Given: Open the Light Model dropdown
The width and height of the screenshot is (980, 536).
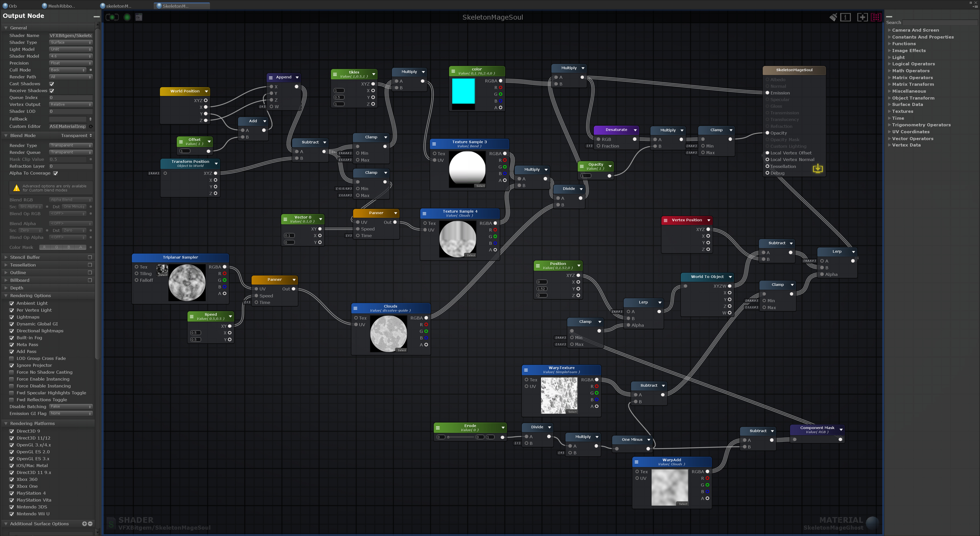Looking at the screenshot, I should [x=71, y=50].
